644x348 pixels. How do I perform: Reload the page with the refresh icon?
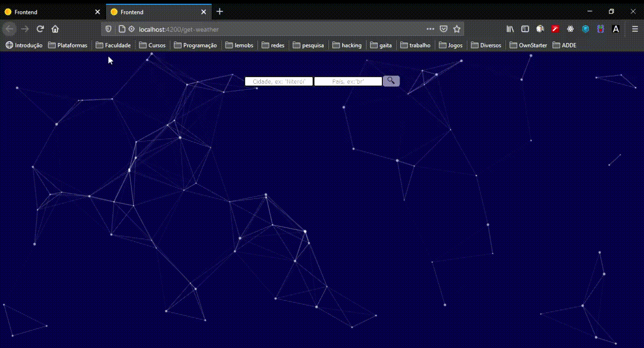[x=40, y=29]
